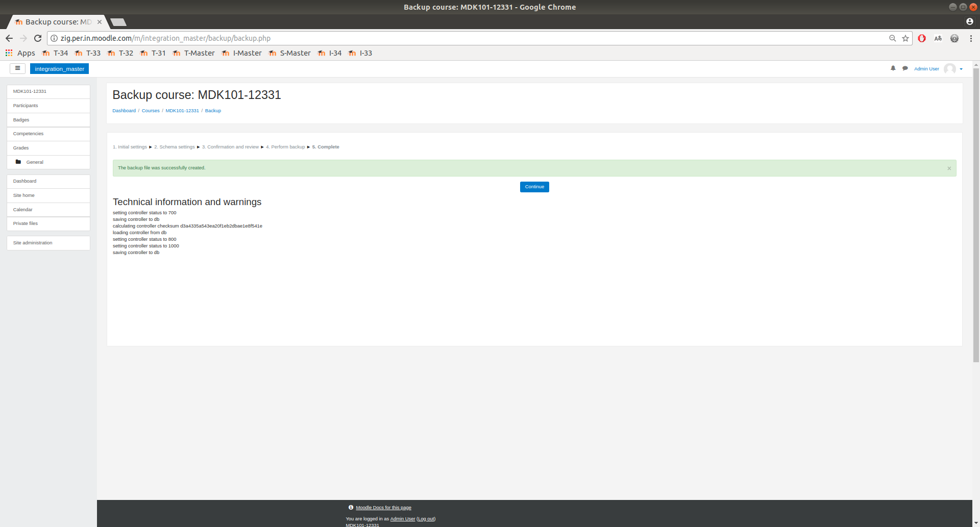Click the Log out link
The height and width of the screenshot is (527, 980).
[426, 519]
